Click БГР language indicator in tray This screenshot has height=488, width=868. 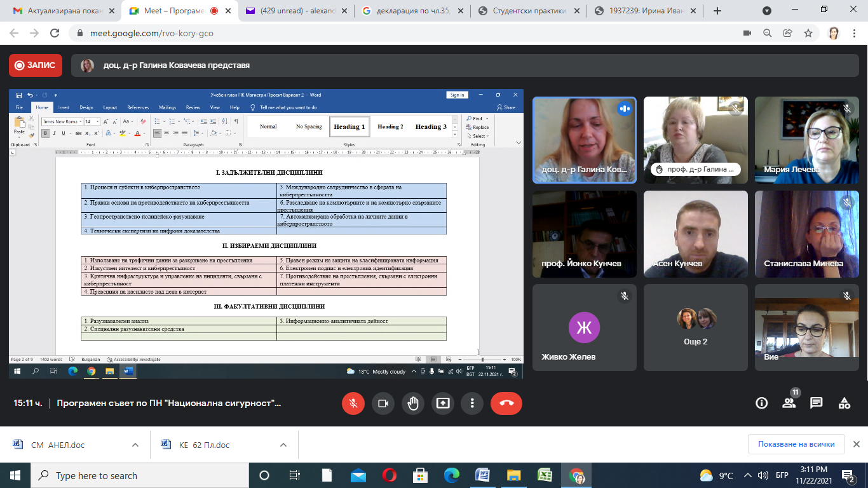point(782,475)
